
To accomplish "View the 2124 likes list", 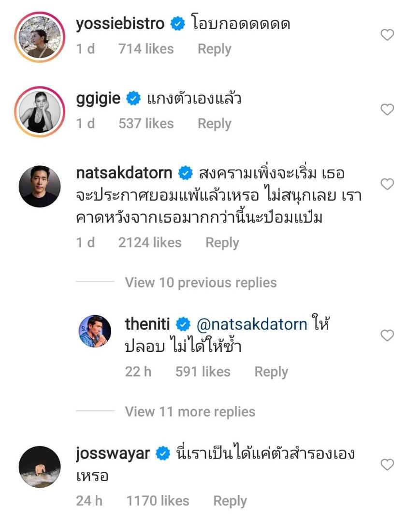I will (150, 243).
